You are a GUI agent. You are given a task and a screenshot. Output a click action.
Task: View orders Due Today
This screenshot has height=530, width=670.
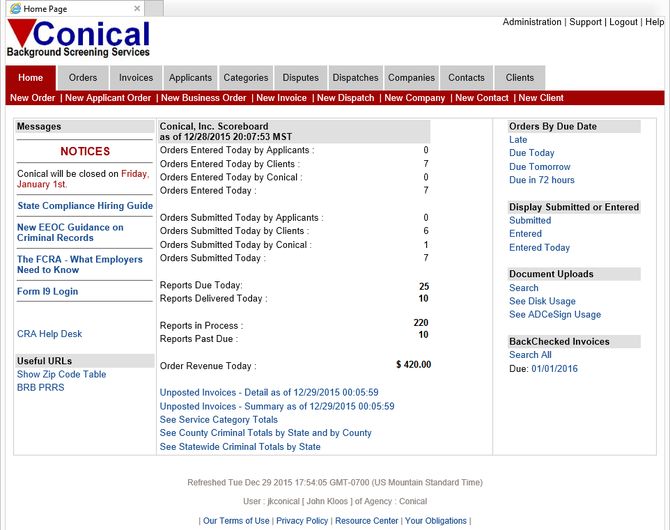(531, 153)
